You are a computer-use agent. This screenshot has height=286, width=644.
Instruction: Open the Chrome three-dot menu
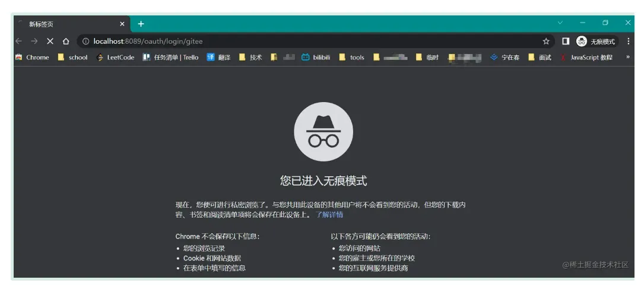[629, 41]
